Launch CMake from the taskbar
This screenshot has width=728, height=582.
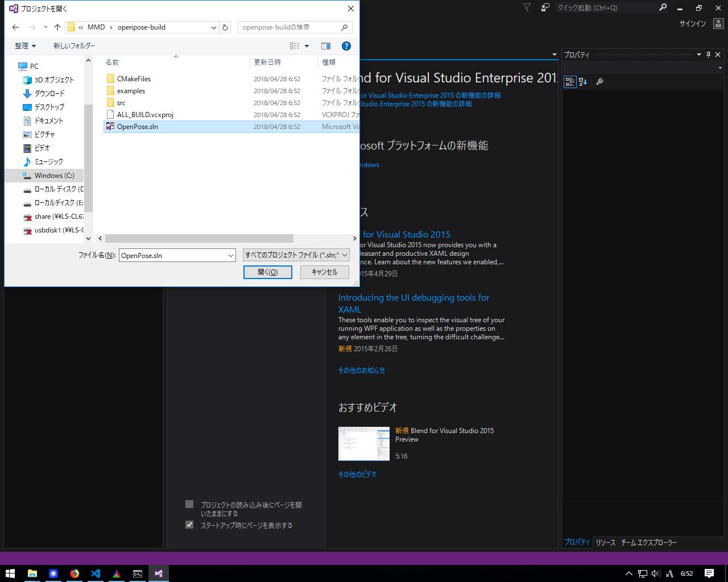point(116,573)
